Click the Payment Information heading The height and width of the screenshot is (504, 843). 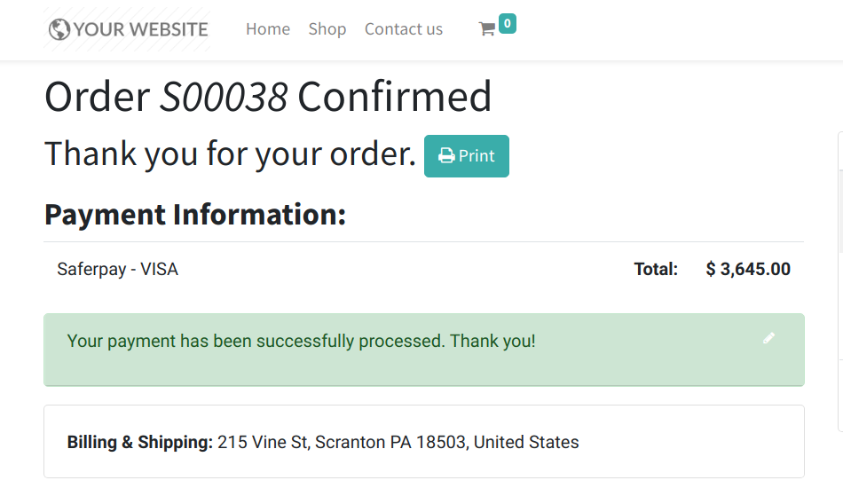tap(195, 215)
